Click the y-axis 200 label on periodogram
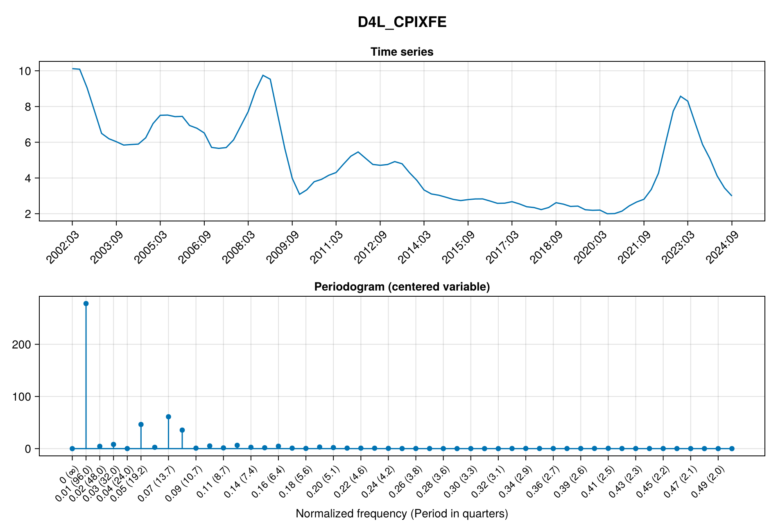Screen dimensions: 778x532 click(22, 345)
